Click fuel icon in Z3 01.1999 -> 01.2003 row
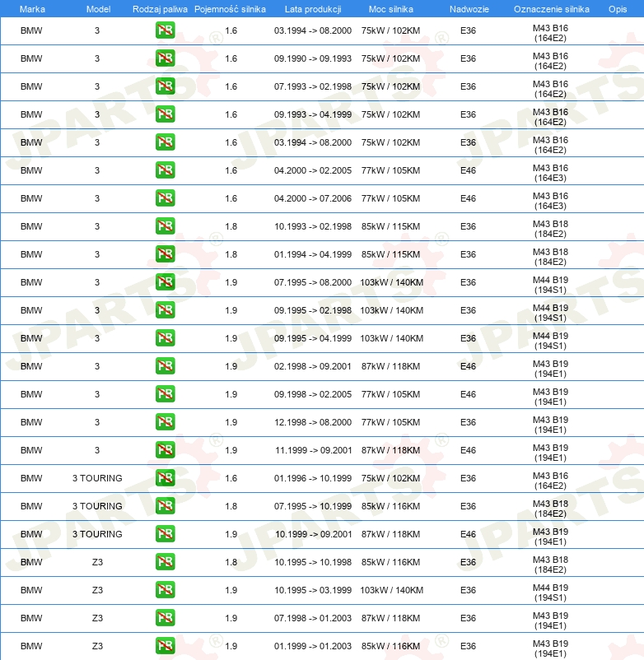The height and width of the screenshot is (660, 644). tap(165, 646)
